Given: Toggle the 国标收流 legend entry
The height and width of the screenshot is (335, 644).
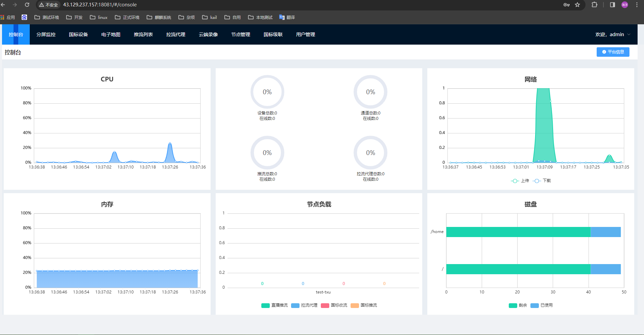Looking at the screenshot, I should [334, 305].
